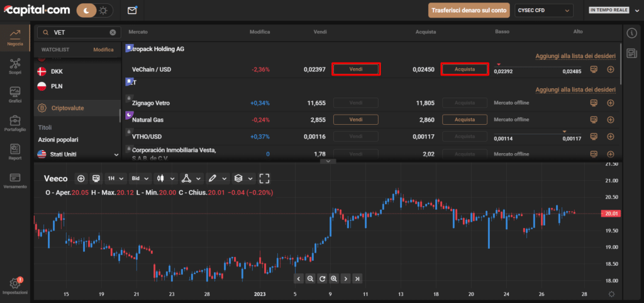
Task: Jump to latest candle button
Action: click(x=358, y=278)
